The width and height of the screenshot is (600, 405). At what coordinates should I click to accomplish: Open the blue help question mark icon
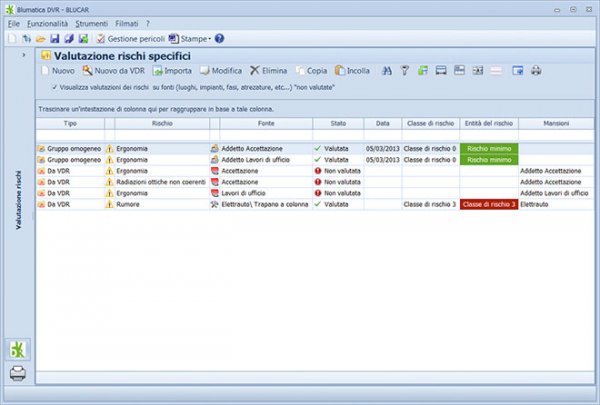tap(219, 38)
